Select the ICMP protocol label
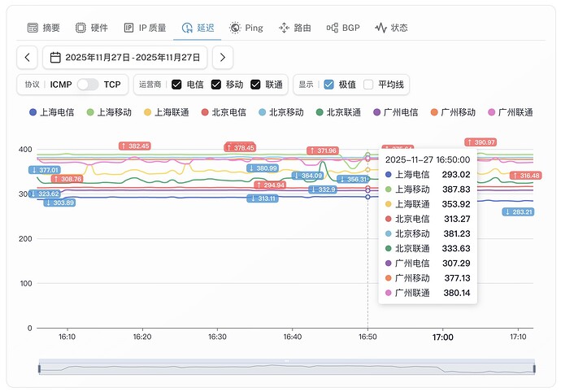Viewport: 561px width, 392px height. coord(61,85)
